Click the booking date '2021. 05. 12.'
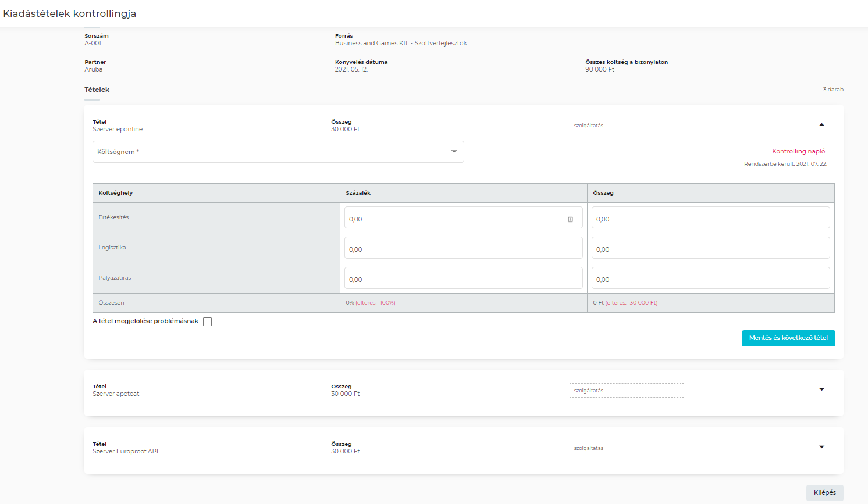Image resolution: width=868 pixels, height=504 pixels. click(351, 69)
